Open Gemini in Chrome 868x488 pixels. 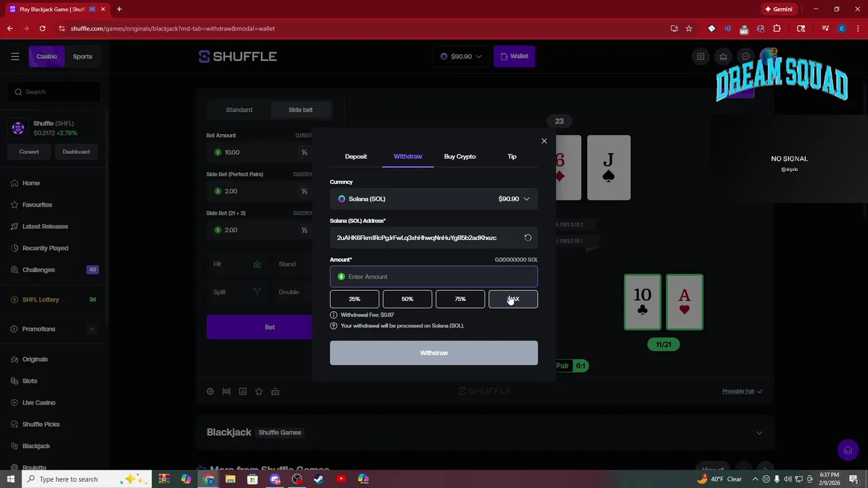coord(778,9)
